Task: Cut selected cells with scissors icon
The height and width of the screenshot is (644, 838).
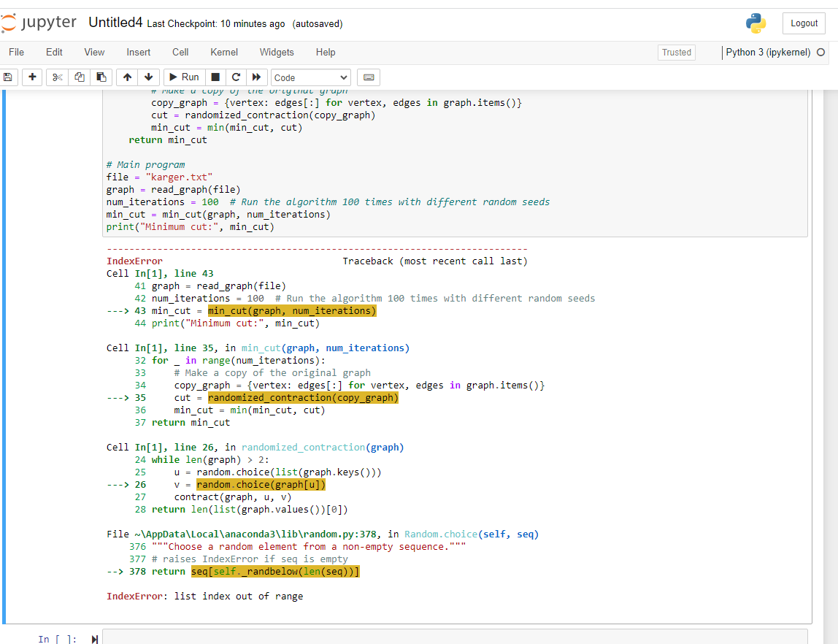Action: [57, 77]
